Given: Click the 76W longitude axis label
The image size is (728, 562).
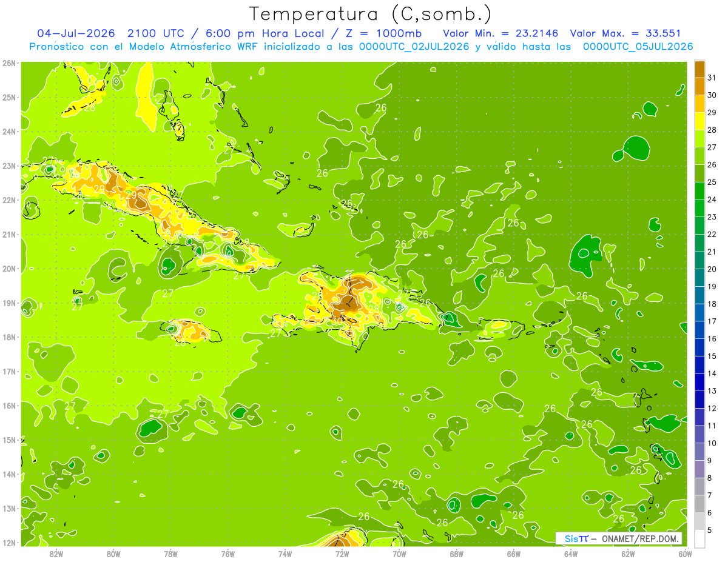Looking at the screenshot, I should point(228,554).
